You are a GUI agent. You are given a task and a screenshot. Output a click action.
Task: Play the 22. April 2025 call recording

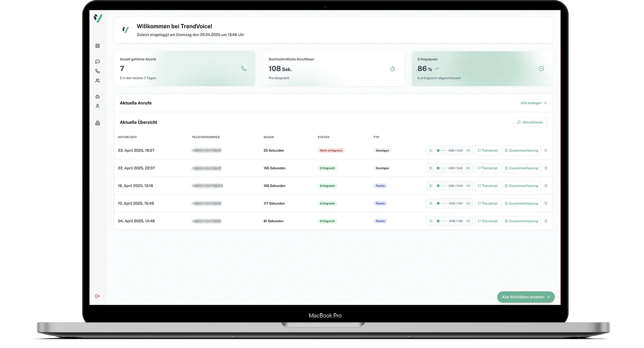[431, 168]
